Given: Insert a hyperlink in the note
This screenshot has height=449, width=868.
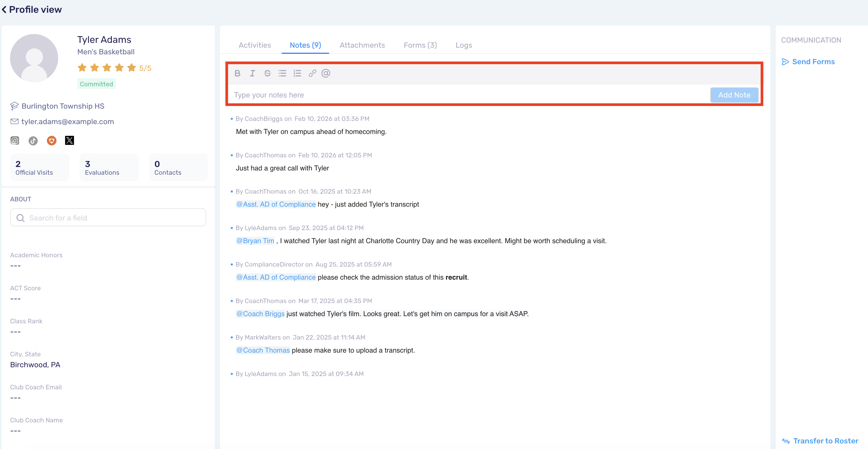Looking at the screenshot, I should coord(312,73).
